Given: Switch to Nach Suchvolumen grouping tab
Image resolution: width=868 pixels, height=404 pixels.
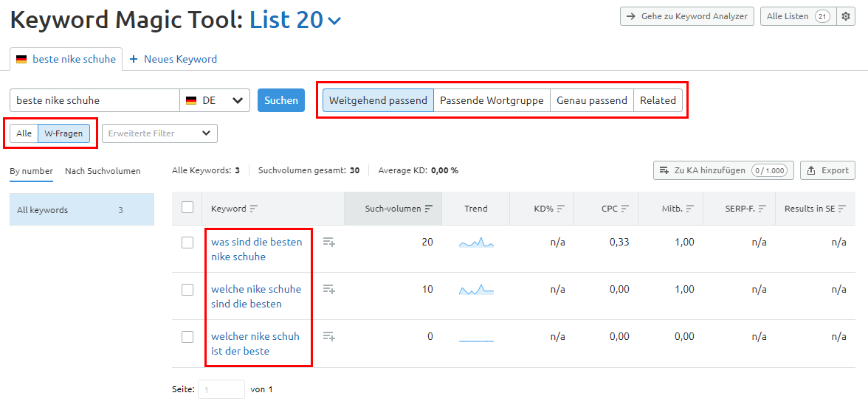Looking at the screenshot, I should coord(103,171).
